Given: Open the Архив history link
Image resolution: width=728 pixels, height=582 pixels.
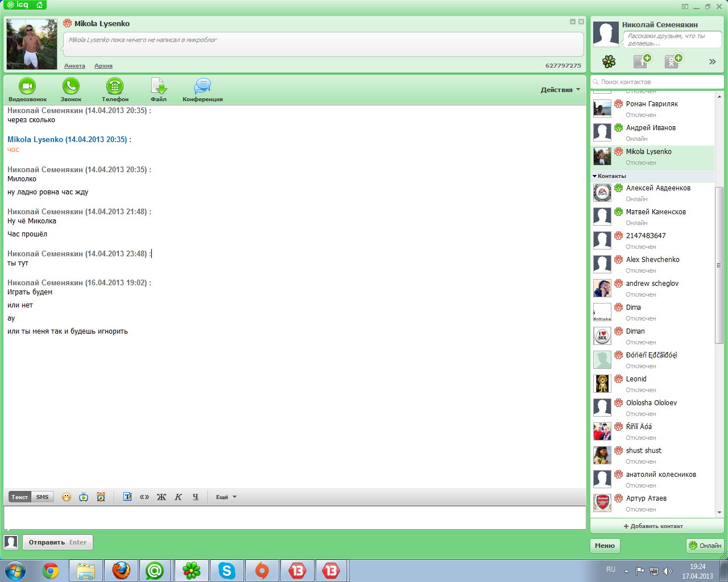Looking at the screenshot, I should point(104,66).
